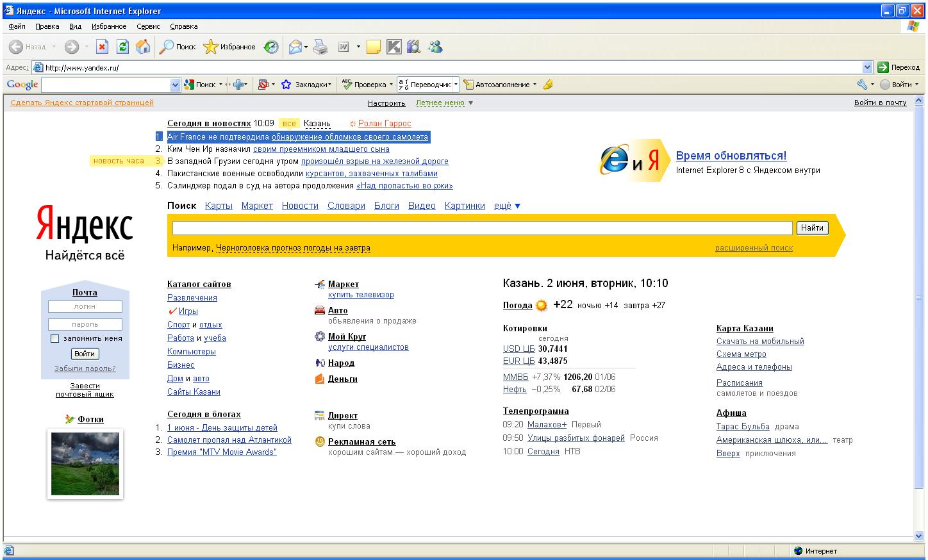This screenshot has height=560, width=928.
Task: Check the 'запомнить меня' checkbox
Action: tap(54, 338)
